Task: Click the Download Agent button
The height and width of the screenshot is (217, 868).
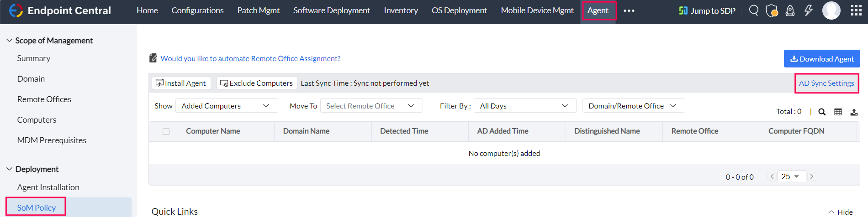Action: pyautogui.click(x=822, y=59)
